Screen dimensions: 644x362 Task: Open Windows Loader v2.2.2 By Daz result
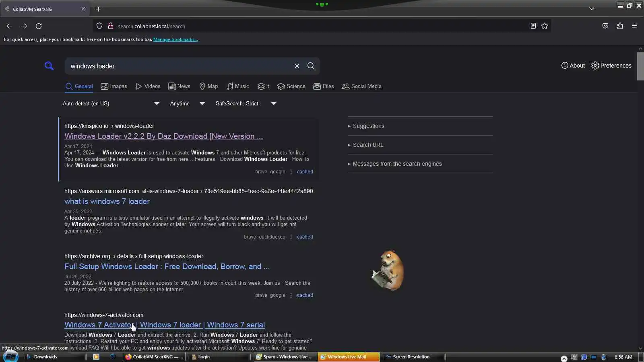tap(163, 136)
